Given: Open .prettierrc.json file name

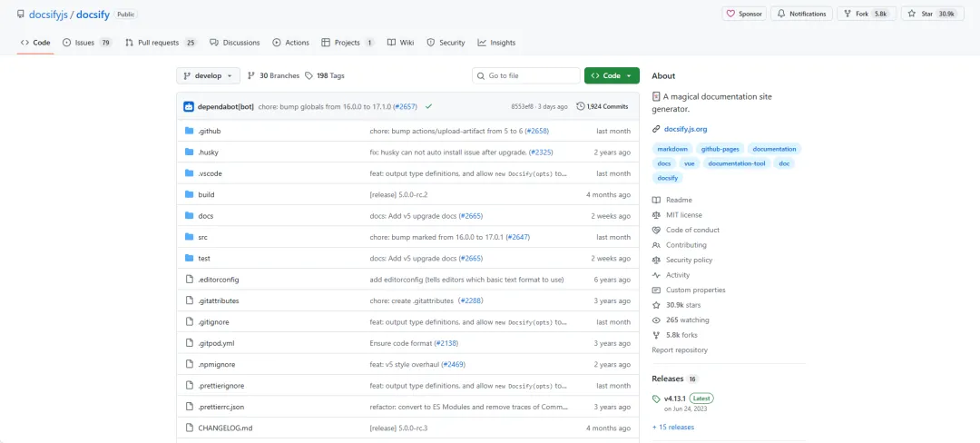Looking at the screenshot, I should click(x=220, y=408).
